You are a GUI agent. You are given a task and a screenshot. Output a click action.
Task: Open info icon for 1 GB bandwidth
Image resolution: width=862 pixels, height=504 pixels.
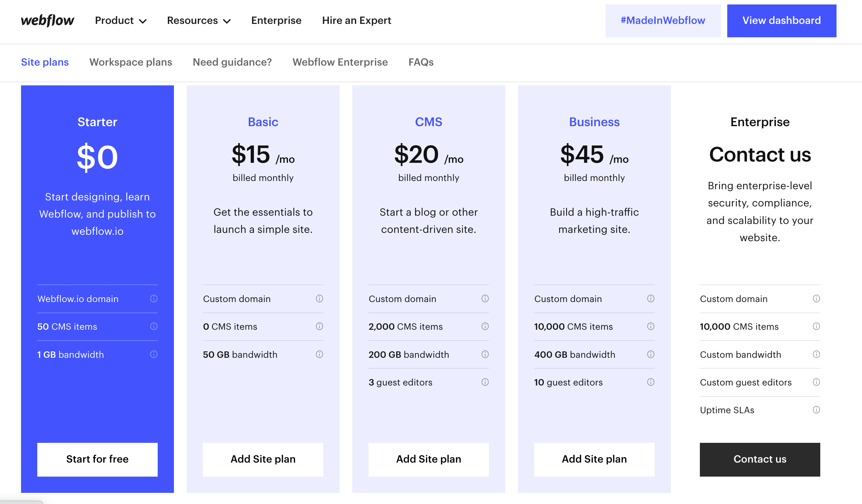point(154,355)
